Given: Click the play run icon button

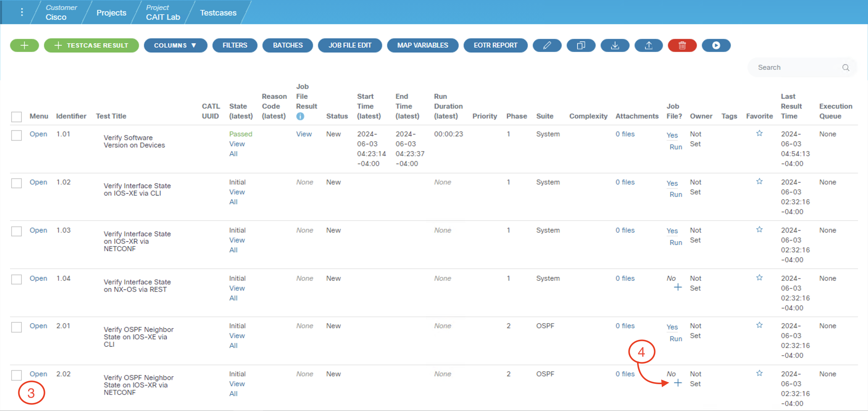Looking at the screenshot, I should tap(716, 45).
